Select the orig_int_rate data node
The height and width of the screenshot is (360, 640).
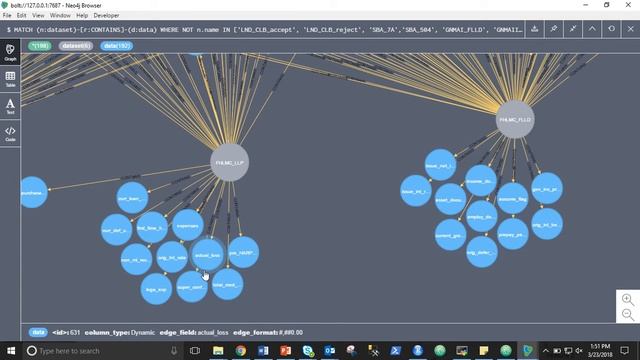coord(172,257)
